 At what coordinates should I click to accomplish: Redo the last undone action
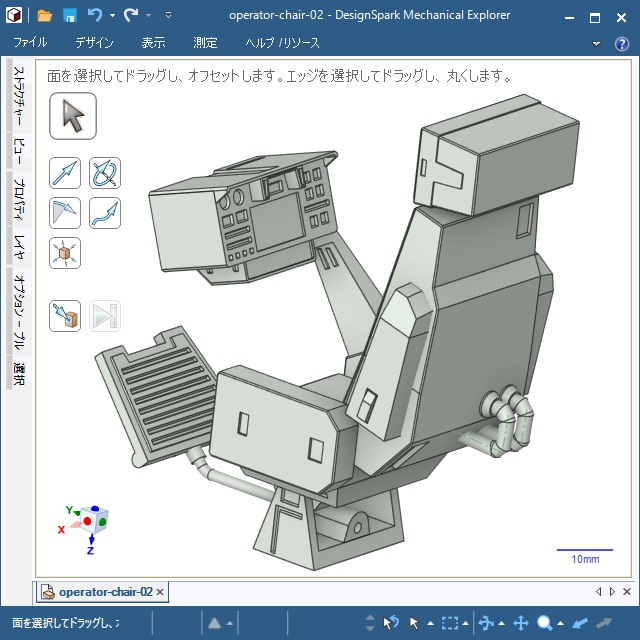(131, 16)
